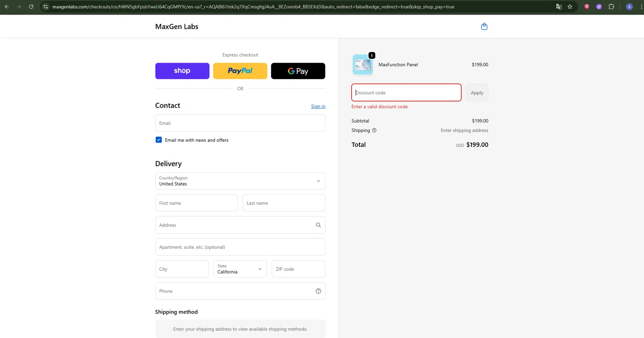Click the phone field help icon

(x=318, y=291)
